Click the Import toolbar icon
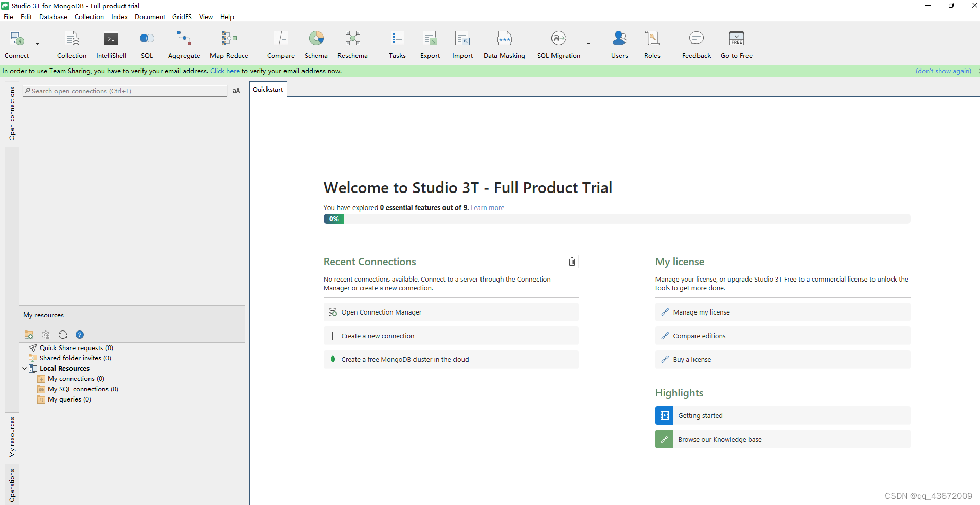The width and height of the screenshot is (980, 505). point(462,44)
